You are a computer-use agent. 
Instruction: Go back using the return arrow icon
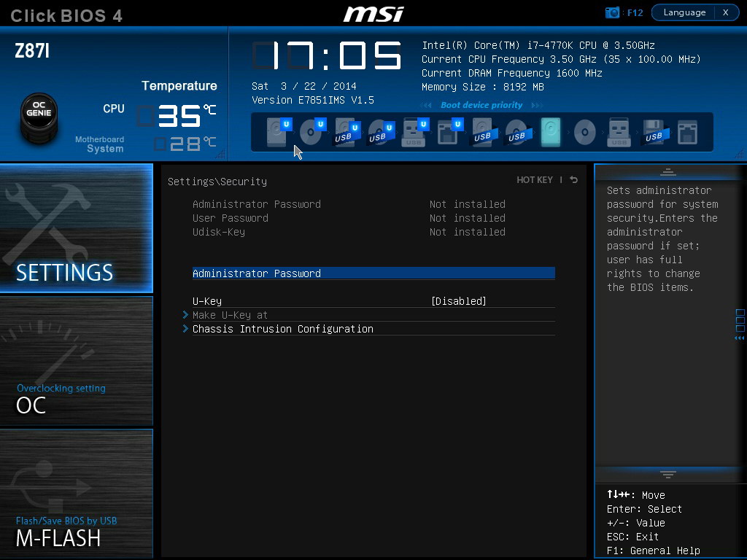point(574,179)
